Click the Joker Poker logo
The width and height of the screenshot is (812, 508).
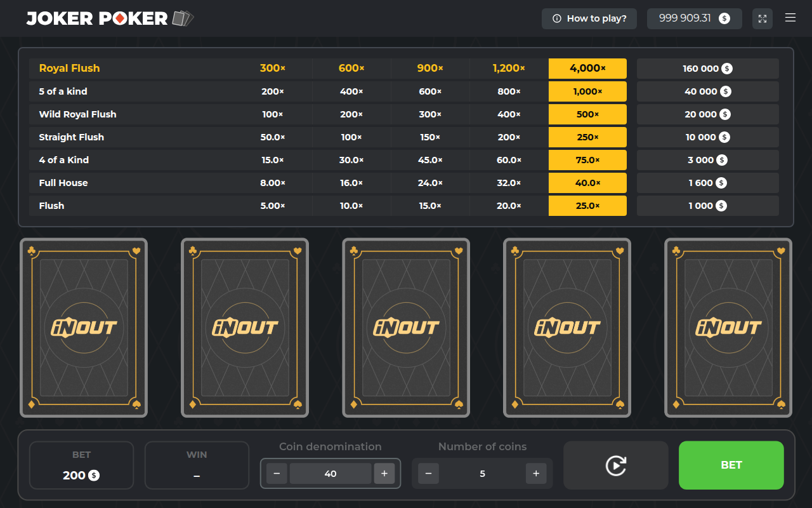[110, 18]
